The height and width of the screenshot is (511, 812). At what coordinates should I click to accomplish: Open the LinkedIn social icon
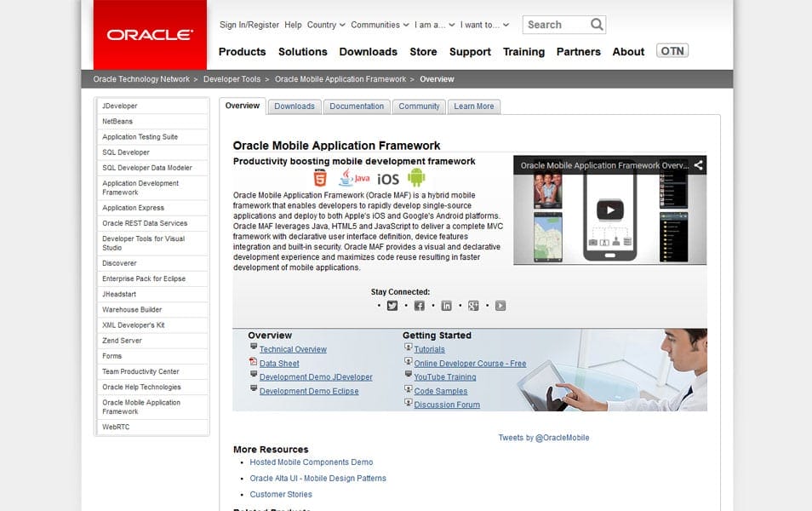[x=446, y=306]
